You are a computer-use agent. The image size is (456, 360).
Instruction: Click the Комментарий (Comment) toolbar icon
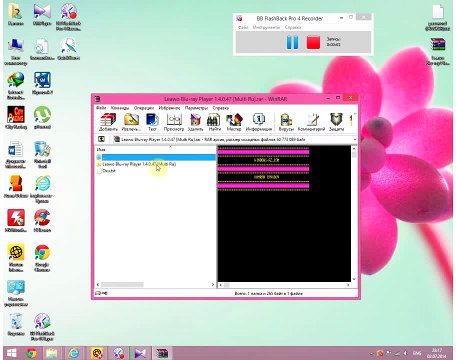(x=311, y=122)
